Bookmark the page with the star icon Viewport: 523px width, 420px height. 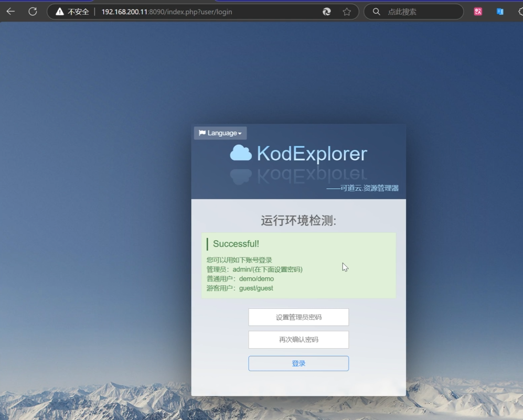[347, 12]
